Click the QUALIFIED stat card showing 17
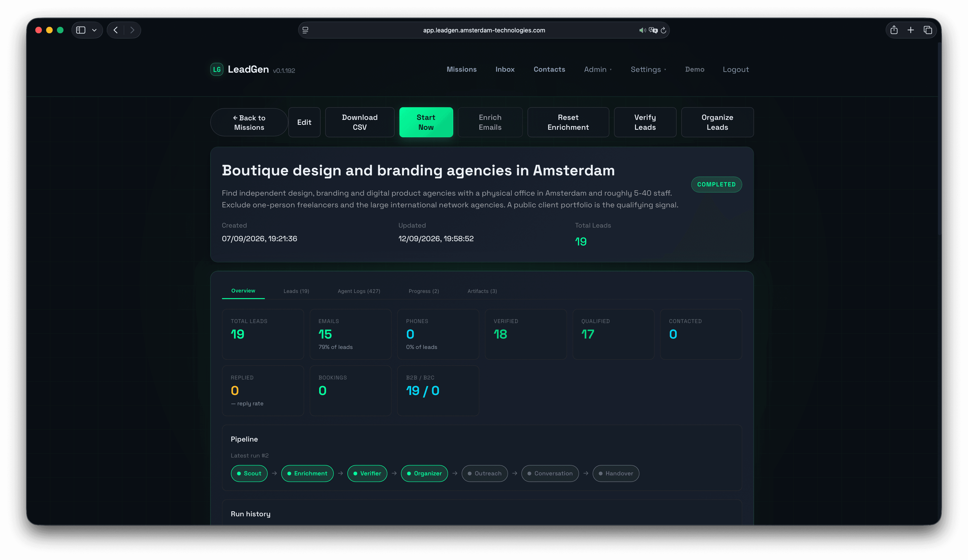968x560 pixels. point(613,334)
